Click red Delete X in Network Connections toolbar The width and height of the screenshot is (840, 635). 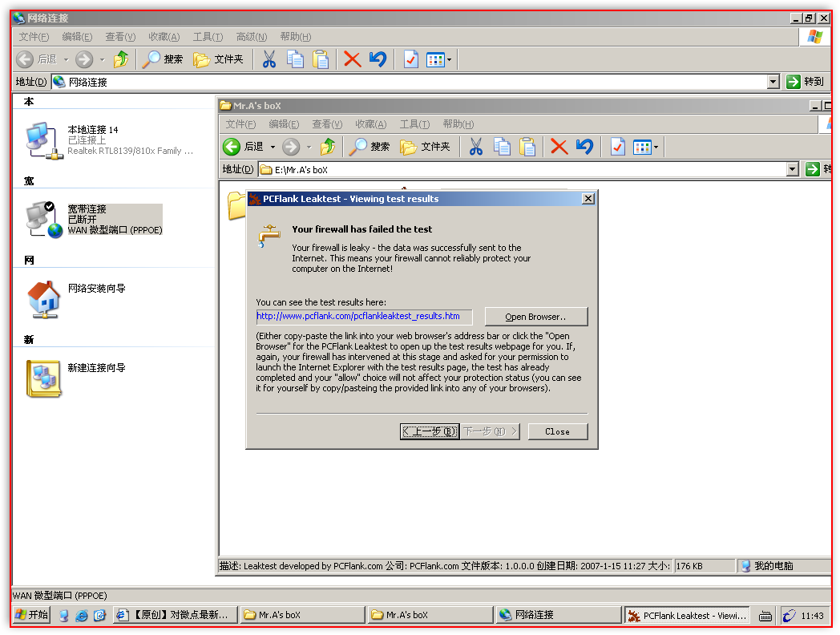(x=352, y=59)
